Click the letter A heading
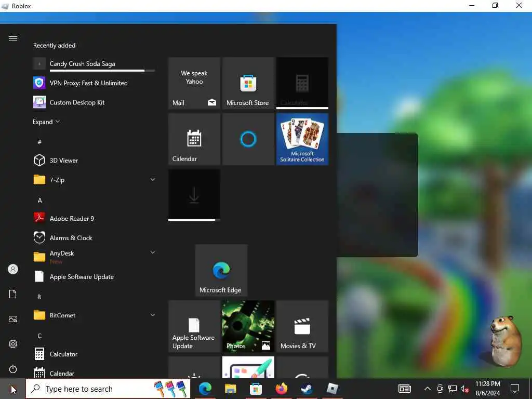The image size is (532, 399). coord(39,200)
